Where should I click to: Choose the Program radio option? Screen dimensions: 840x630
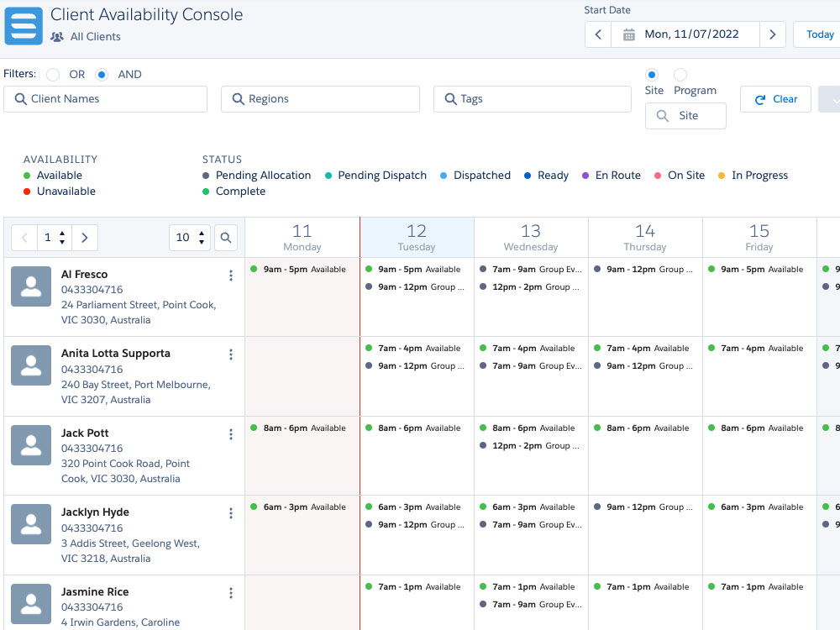pos(680,75)
